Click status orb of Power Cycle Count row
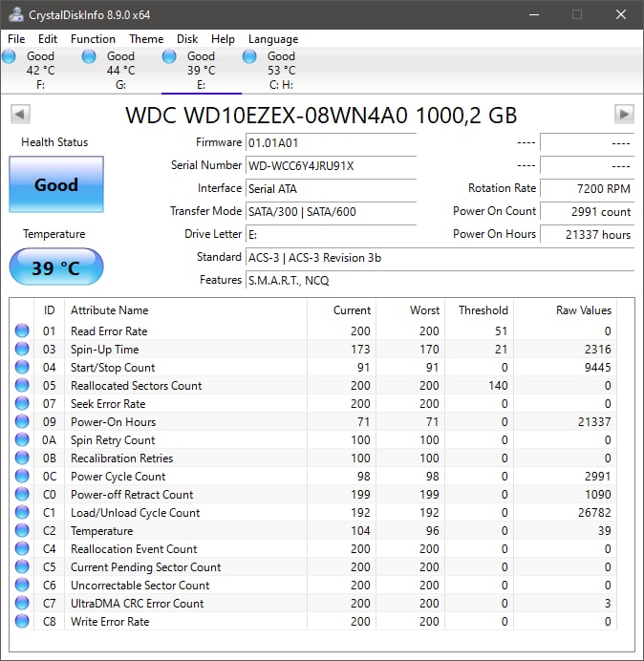 tap(22, 476)
